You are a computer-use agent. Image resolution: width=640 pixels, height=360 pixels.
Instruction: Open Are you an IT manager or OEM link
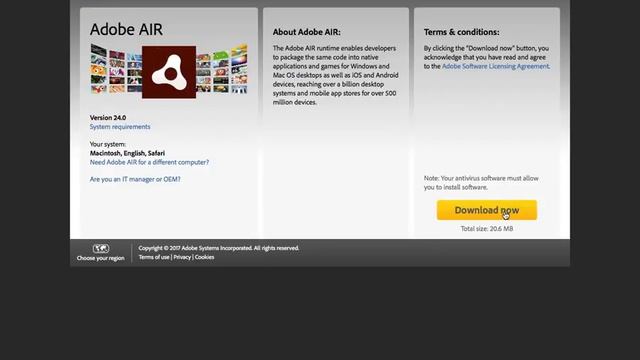click(135, 179)
